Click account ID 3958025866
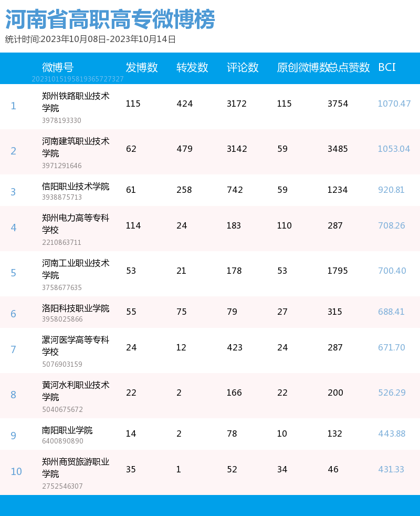The height and width of the screenshot is (516, 420). [62, 319]
